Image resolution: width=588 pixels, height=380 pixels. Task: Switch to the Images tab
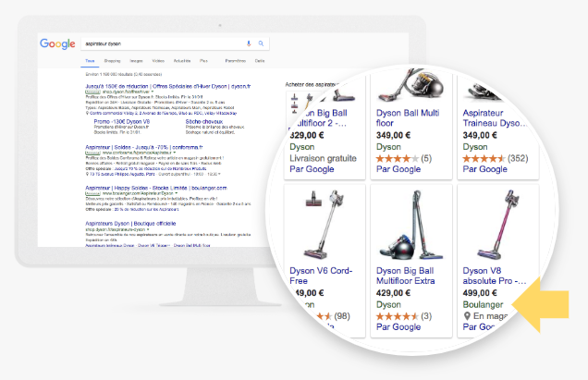coord(136,61)
